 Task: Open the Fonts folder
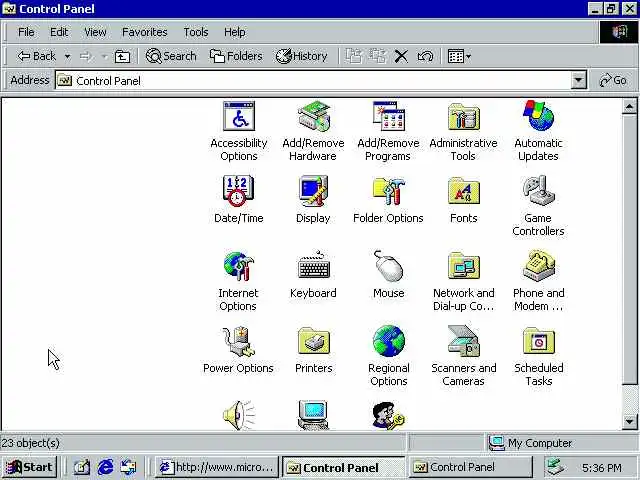(x=463, y=200)
